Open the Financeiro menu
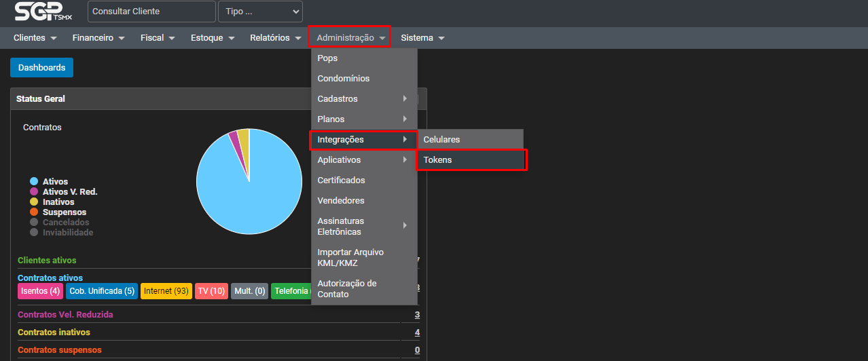Screen dimensions: 868x361 pos(98,38)
